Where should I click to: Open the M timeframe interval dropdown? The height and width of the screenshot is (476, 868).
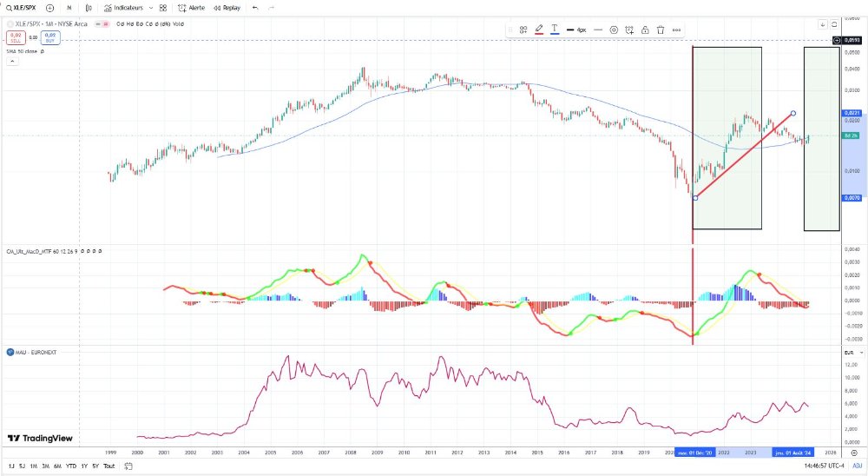tap(69, 7)
